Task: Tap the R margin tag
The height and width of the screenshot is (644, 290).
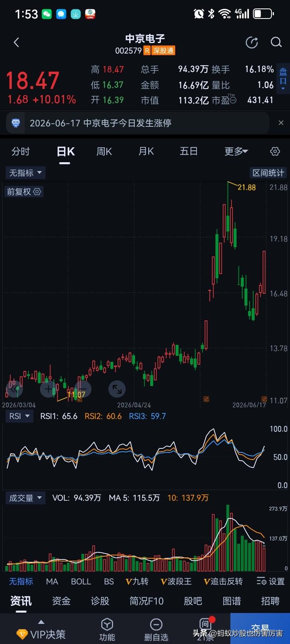Action: coord(147,51)
